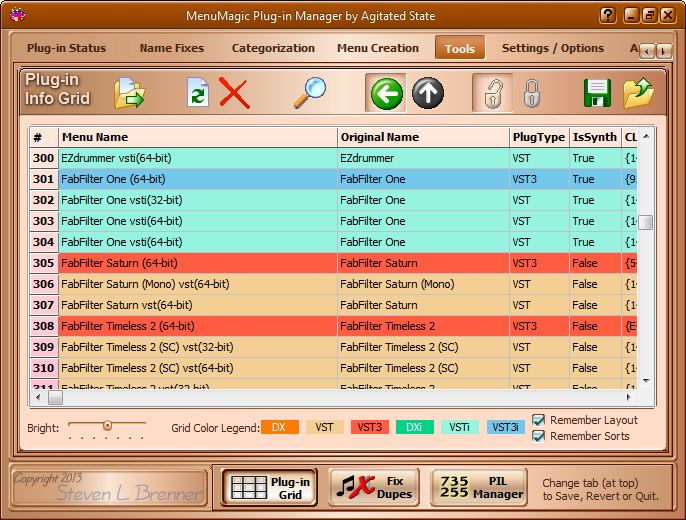Click the green floppy disk save icon

point(598,93)
